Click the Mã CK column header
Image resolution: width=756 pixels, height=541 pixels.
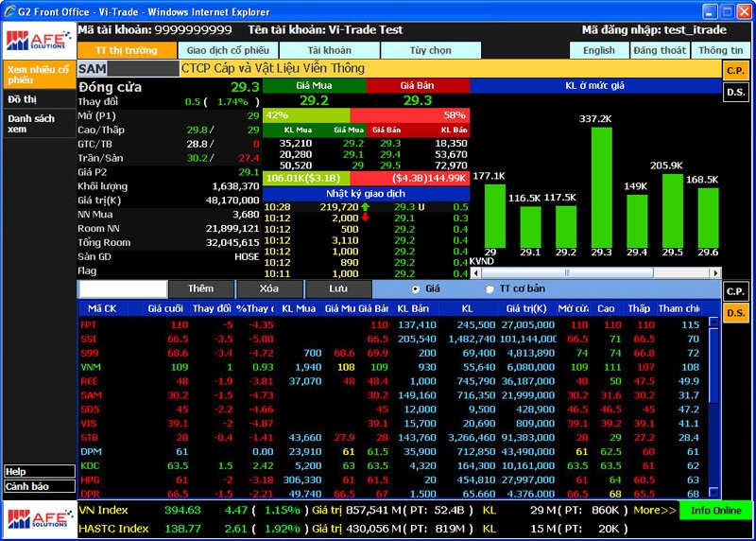102,309
